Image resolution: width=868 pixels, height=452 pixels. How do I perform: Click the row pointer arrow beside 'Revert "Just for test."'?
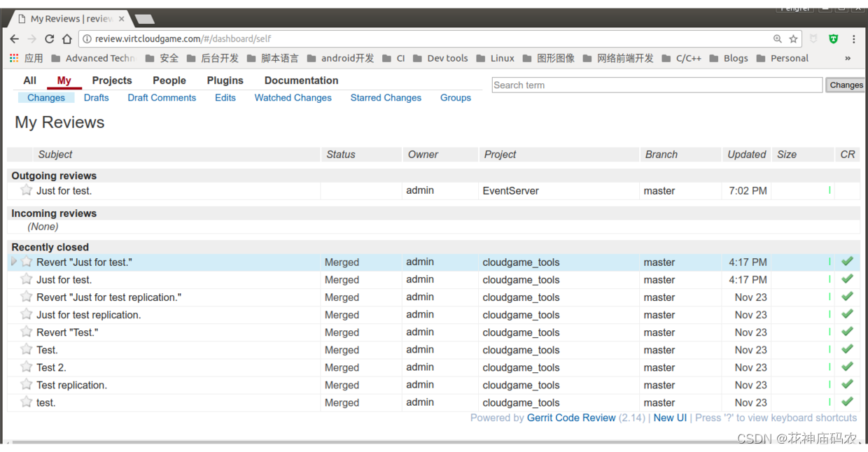click(13, 262)
